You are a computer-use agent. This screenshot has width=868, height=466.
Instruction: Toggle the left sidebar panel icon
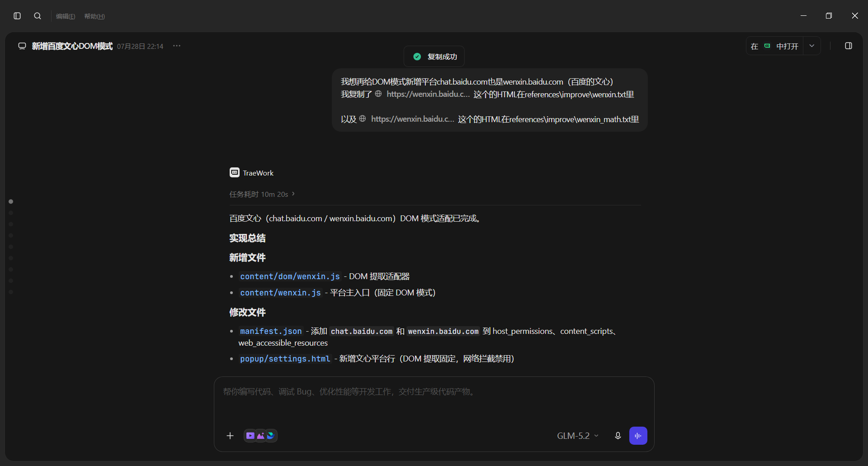pyautogui.click(x=17, y=16)
